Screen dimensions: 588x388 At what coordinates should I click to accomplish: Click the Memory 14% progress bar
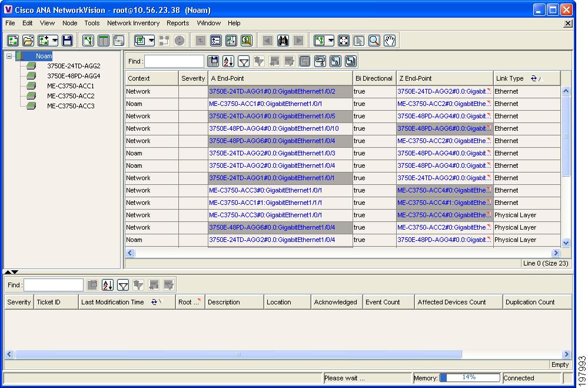coord(470,377)
